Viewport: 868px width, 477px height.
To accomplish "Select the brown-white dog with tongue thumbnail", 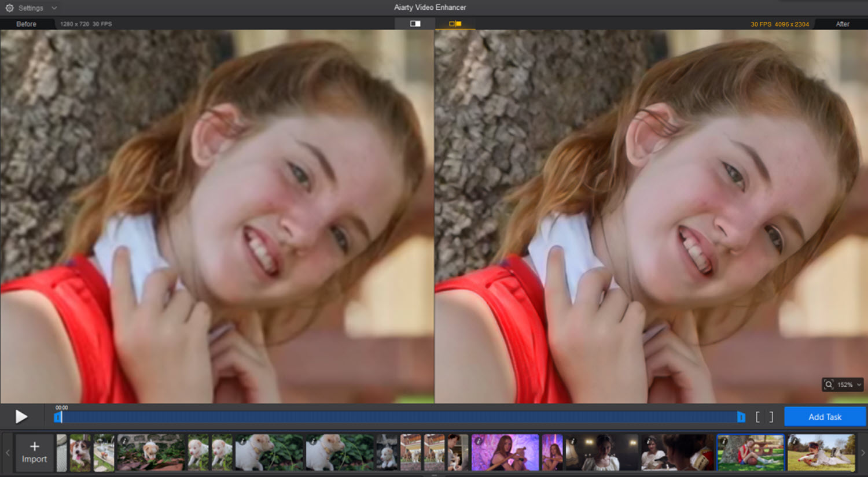I will [80, 453].
